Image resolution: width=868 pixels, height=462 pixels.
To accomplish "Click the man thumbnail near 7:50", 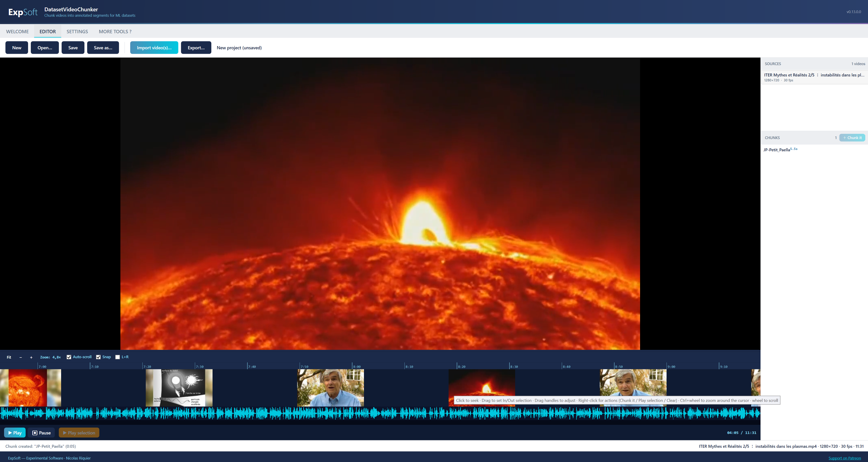I will (x=330, y=388).
